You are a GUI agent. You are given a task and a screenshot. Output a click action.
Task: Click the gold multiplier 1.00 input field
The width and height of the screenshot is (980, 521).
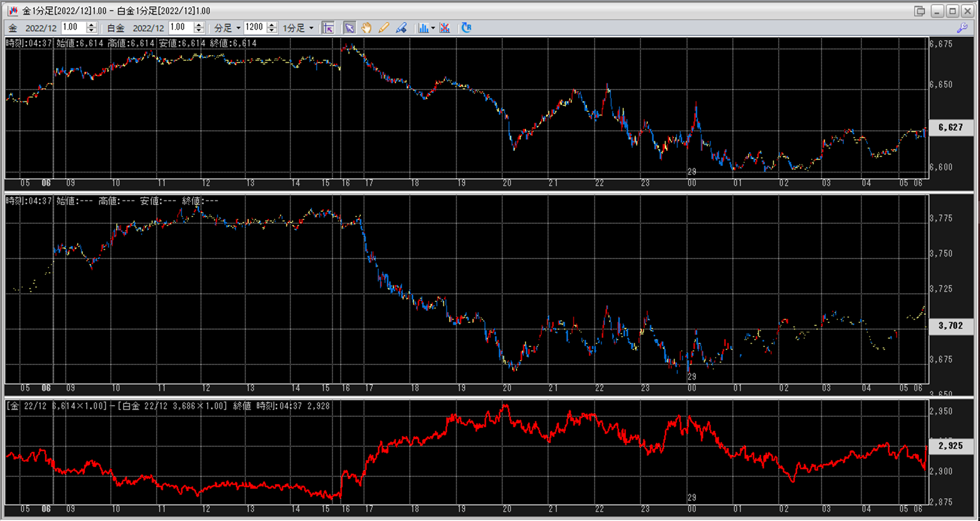tap(73, 27)
